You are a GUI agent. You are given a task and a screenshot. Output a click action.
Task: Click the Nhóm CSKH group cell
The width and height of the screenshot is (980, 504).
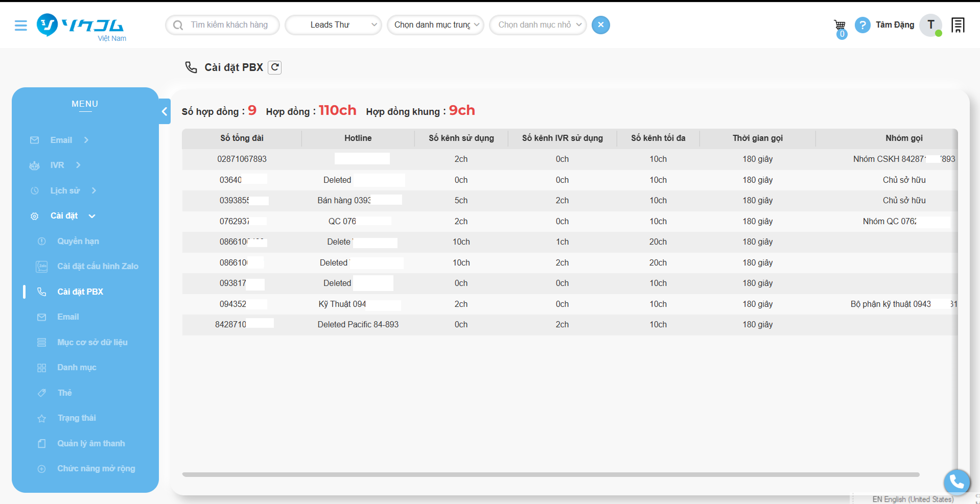[904, 159]
